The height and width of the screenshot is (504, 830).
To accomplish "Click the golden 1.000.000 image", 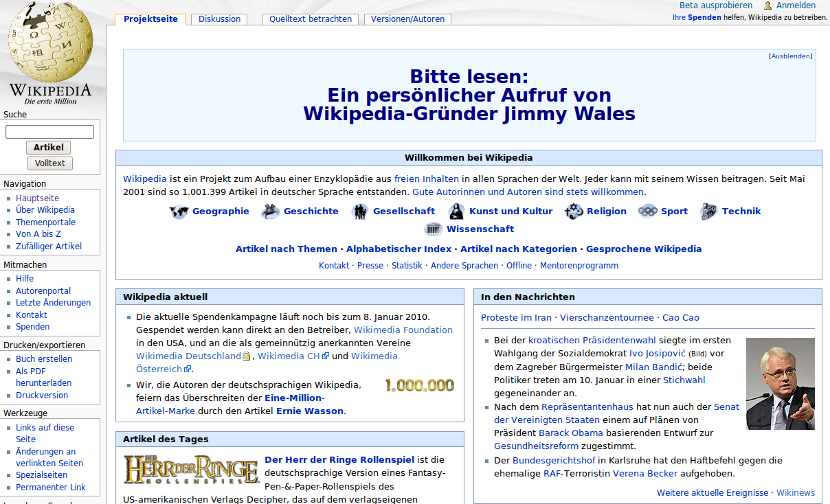I will (x=420, y=385).
